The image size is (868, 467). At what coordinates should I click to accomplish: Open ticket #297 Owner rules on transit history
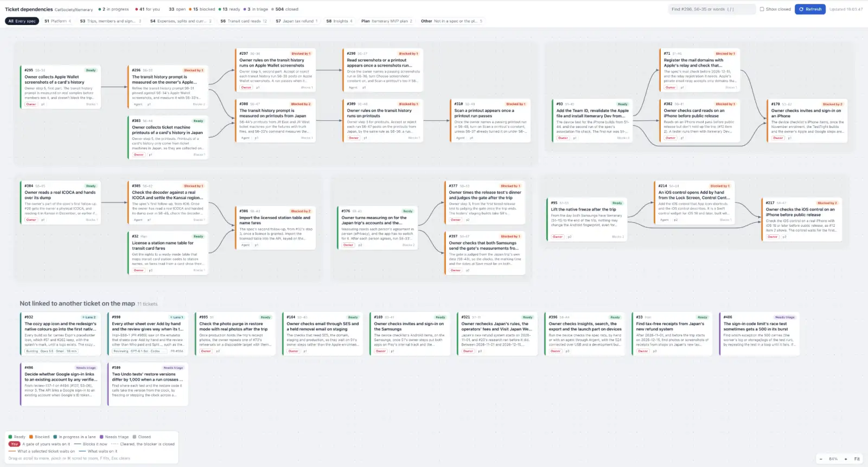click(275, 70)
